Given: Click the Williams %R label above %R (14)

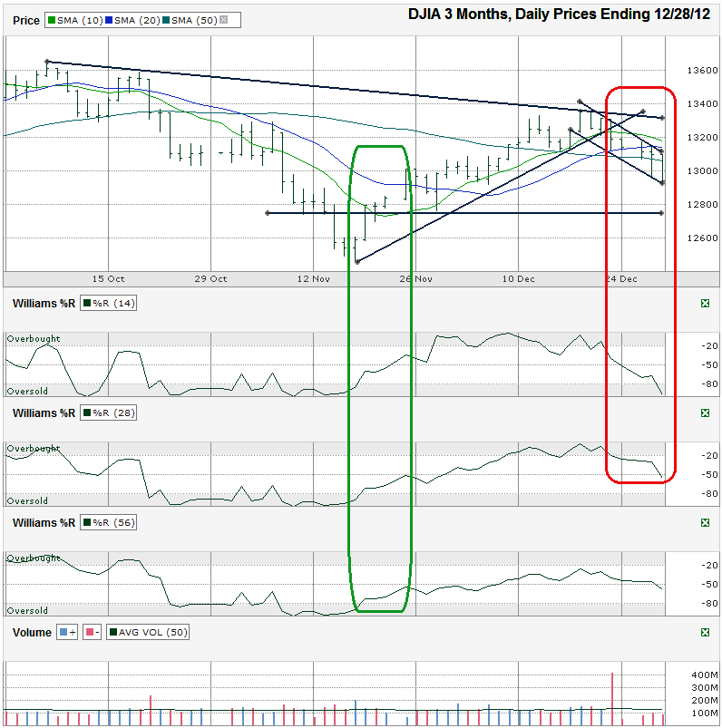Looking at the screenshot, I should coord(44,304).
